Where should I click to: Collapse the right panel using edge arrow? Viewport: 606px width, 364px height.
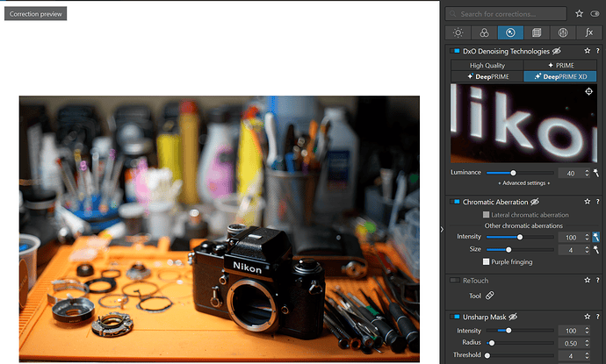coord(441,229)
